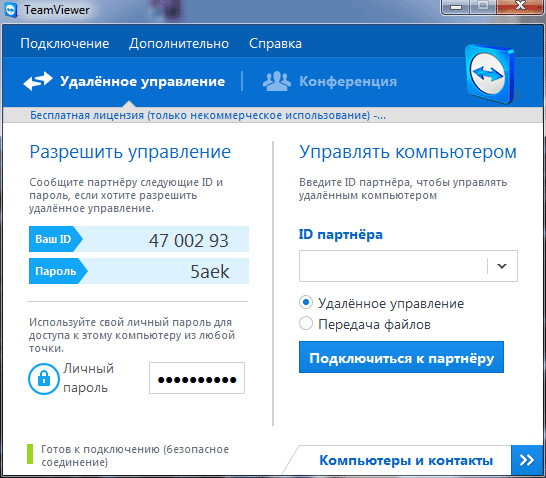
Task: Click the remote control arrows icon
Action: tap(38, 81)
